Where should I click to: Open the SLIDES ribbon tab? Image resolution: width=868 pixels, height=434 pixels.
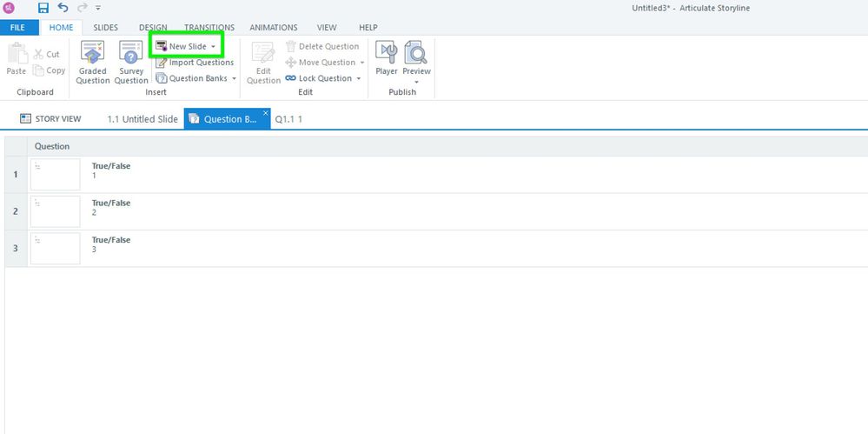pos(105,27)
